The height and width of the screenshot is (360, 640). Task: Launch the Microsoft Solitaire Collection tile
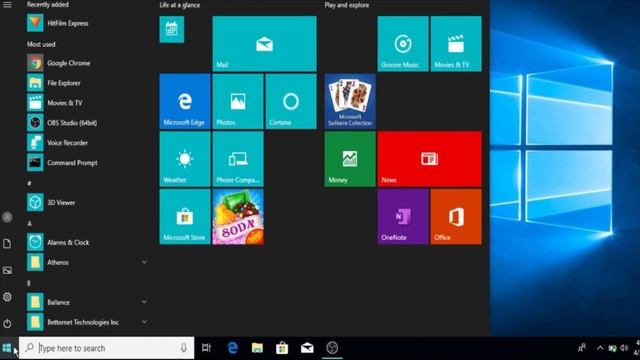click(350, 101)
